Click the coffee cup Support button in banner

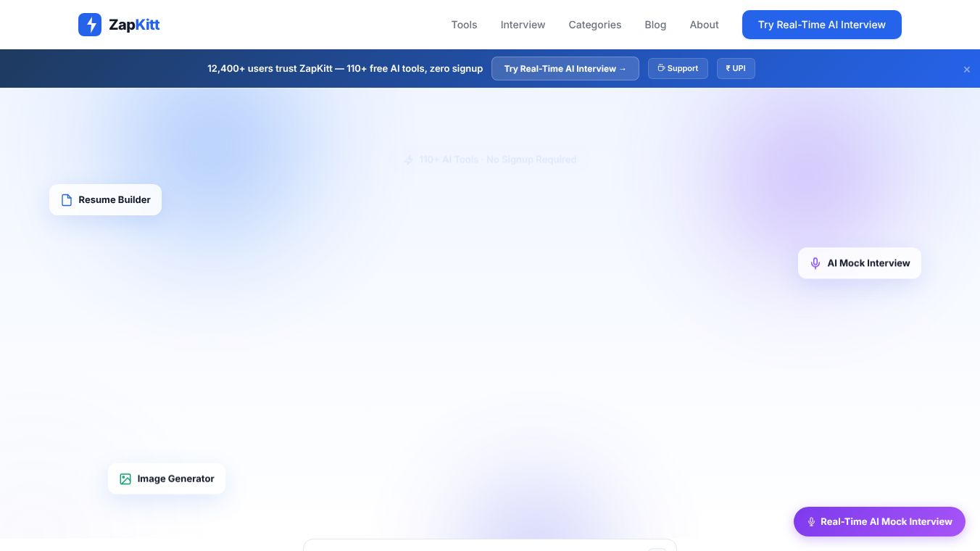pyautogui.click(x=678, y=69)
